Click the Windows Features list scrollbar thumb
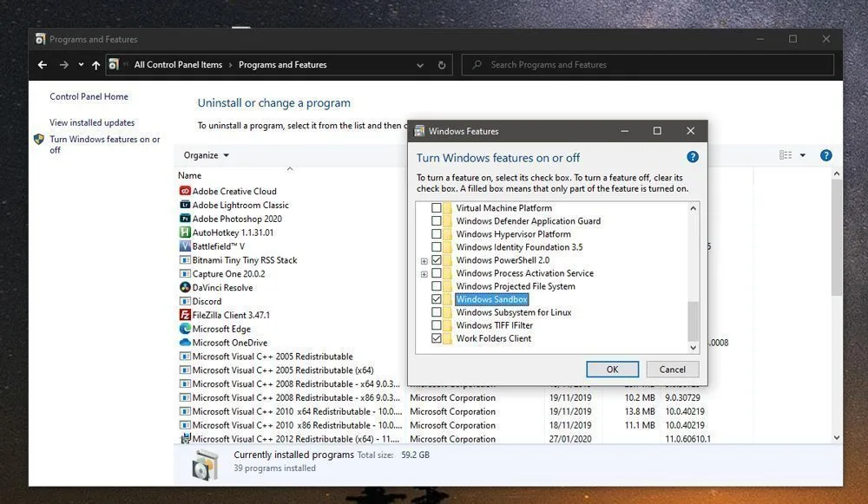This screenshot has width=868, height=504. coord(693,321)
